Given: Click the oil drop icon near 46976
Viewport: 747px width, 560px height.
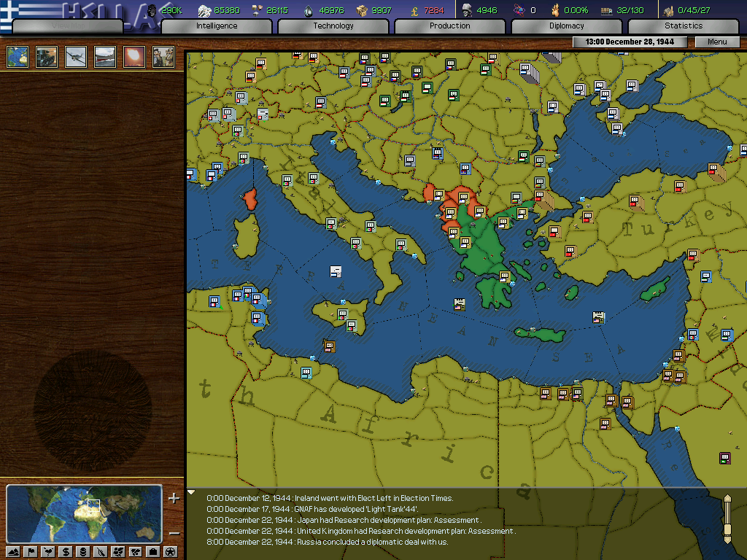Looking at the screenshot, I should [309, 10].
